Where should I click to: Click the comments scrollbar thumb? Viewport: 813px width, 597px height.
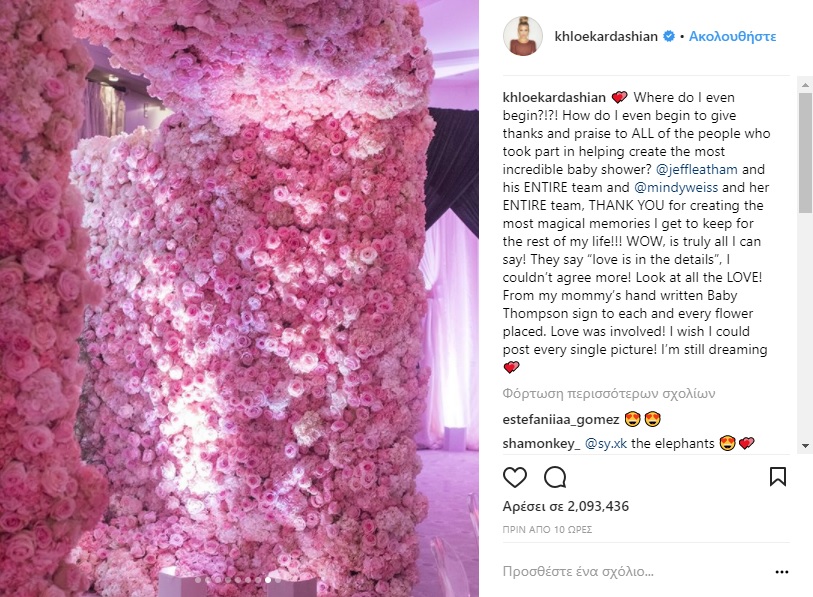pyautogui.click(x=805, y=153)
